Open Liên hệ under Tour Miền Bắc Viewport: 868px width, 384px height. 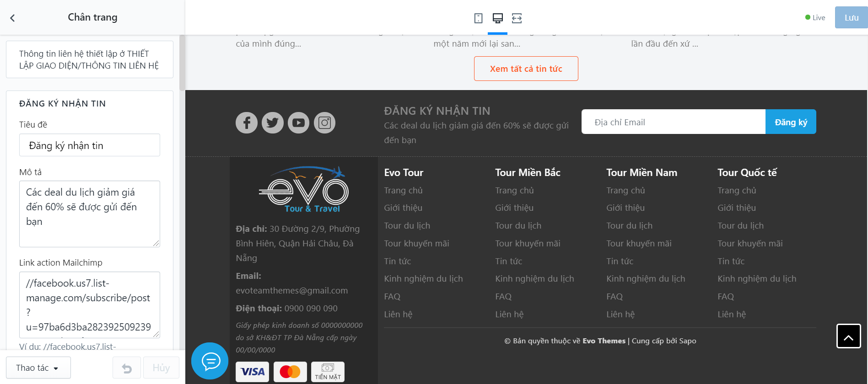509,315
